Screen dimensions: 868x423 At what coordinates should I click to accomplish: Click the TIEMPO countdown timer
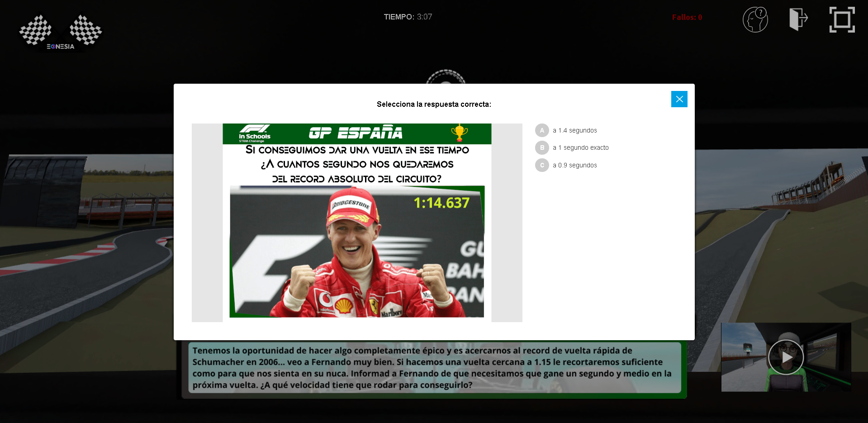(408, 17)
